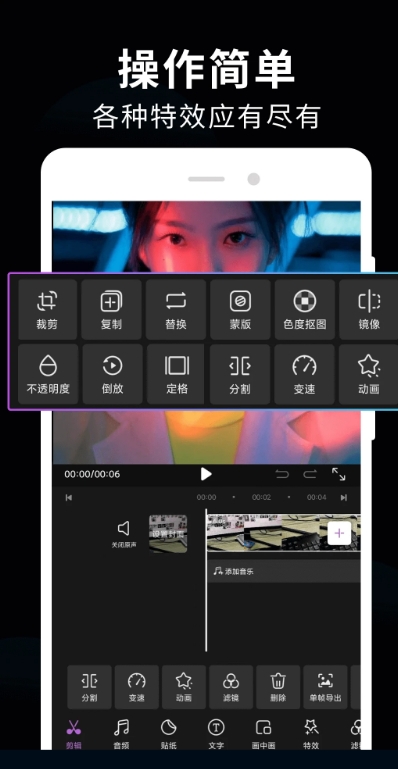Pick 分割 split in the highlighted panel

[x=240, y=374]
